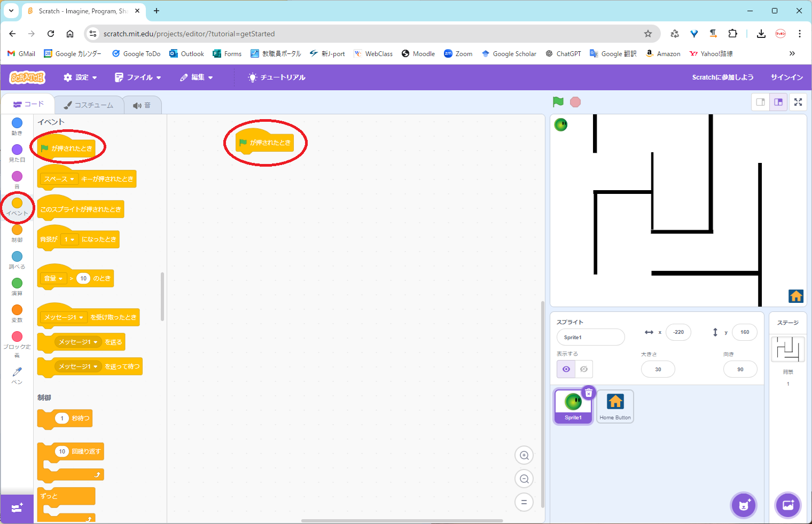812x524 pixels.
Task: Select the 演算 (Operators) block category
Action: (x=17, y=287)
